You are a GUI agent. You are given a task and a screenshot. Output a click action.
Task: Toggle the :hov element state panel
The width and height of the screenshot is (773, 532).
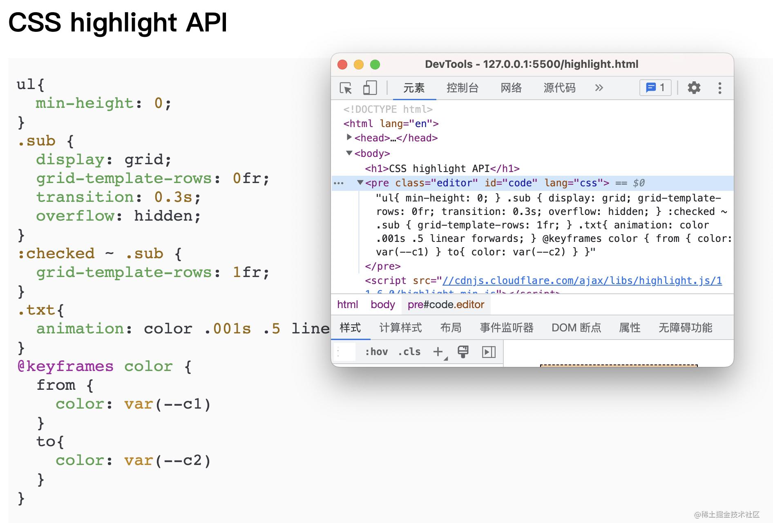376,352
